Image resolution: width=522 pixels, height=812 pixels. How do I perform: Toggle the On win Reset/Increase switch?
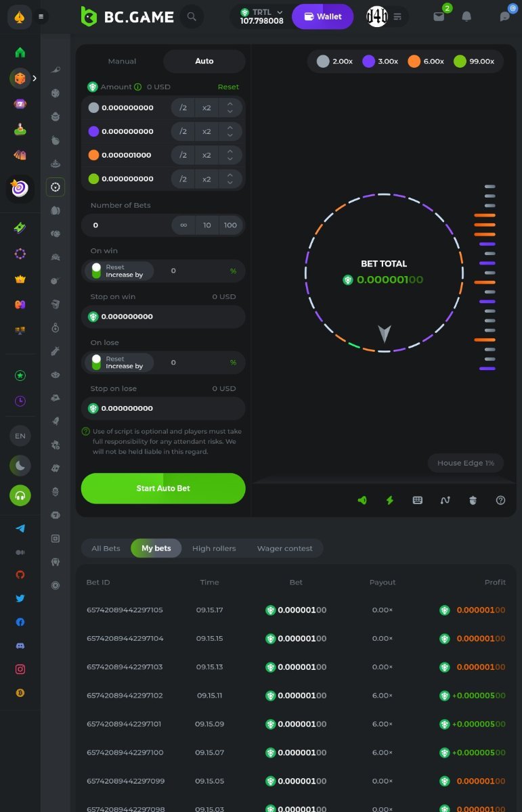click(96, 271)
